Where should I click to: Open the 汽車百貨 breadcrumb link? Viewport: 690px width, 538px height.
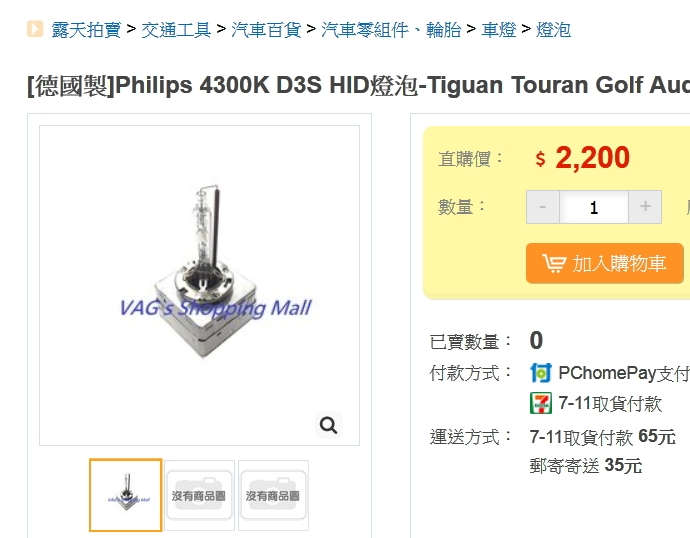(266, 30)
